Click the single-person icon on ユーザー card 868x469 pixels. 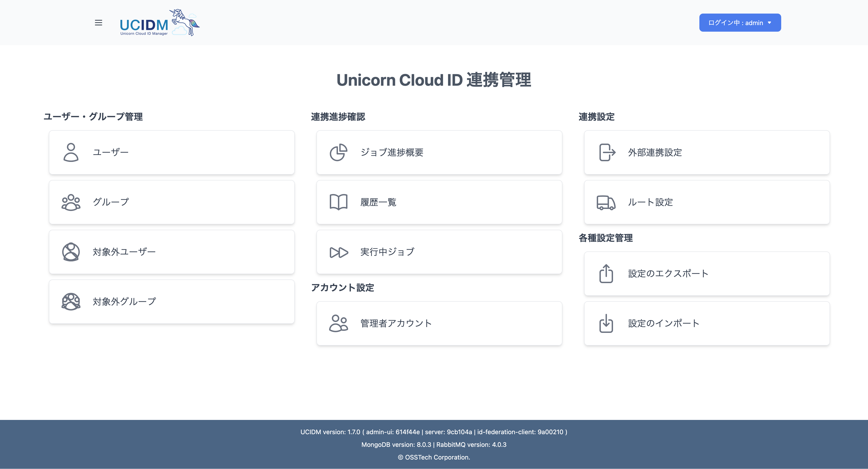[x=71, y=152]
